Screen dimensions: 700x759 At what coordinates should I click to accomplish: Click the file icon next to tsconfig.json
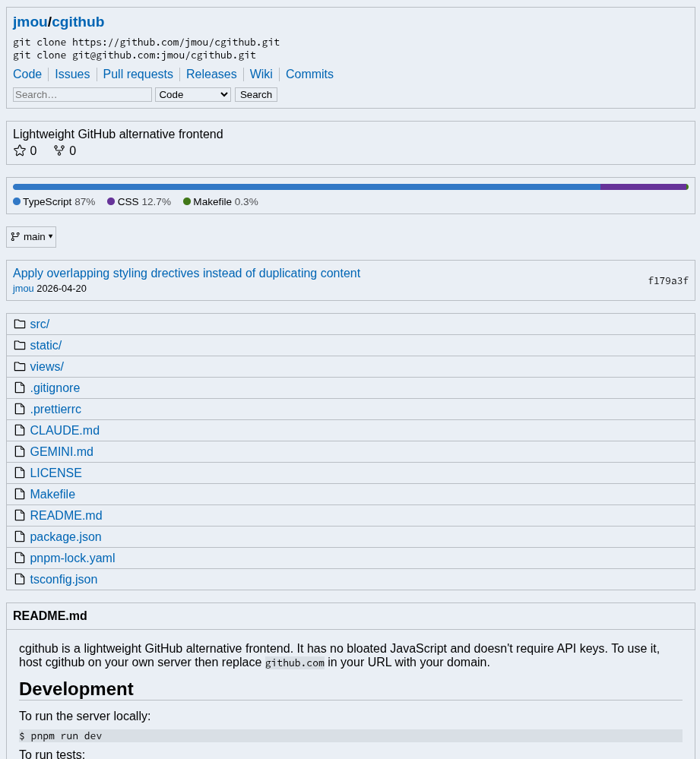pyautogui.click(x=20, y=580)
